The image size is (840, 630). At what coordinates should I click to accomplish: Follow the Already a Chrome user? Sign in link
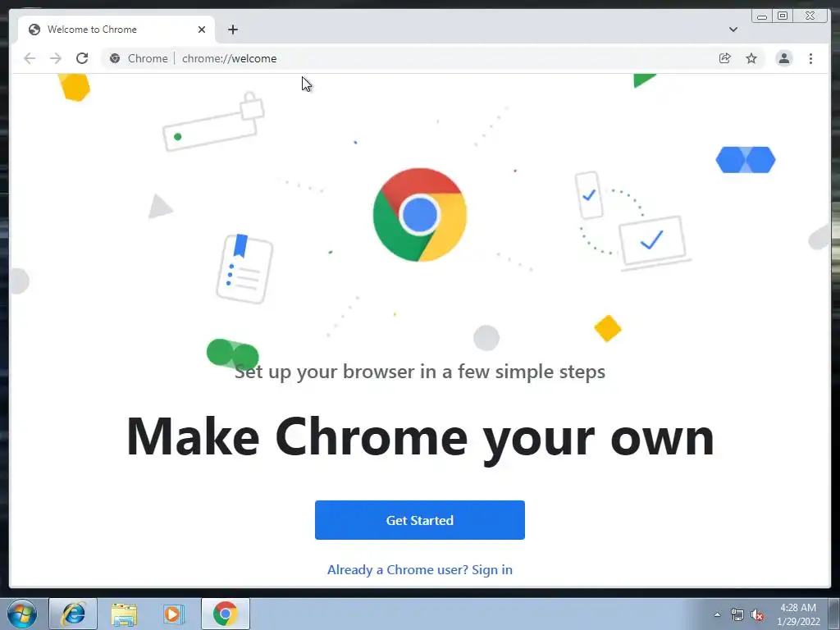pyautogui.click(x=420, y=569)
